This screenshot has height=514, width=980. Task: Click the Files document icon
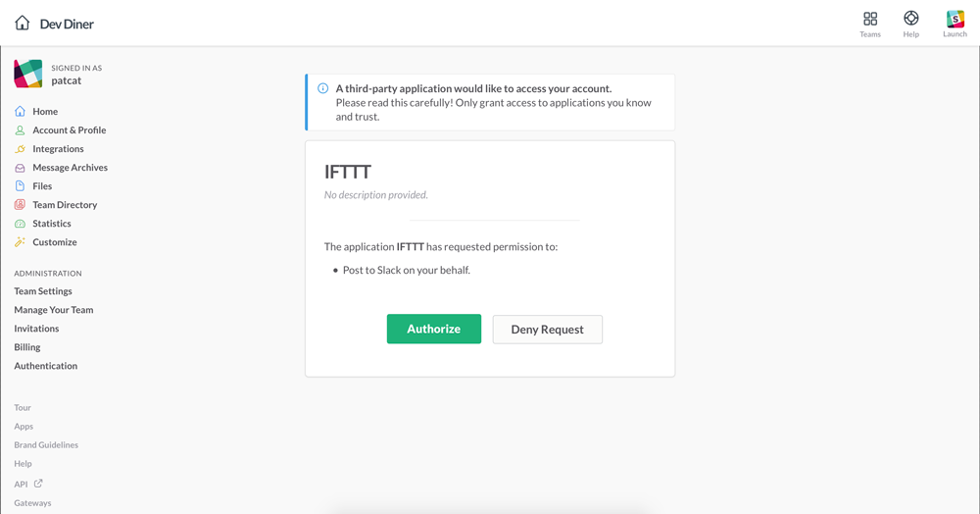tap(20, 186)
